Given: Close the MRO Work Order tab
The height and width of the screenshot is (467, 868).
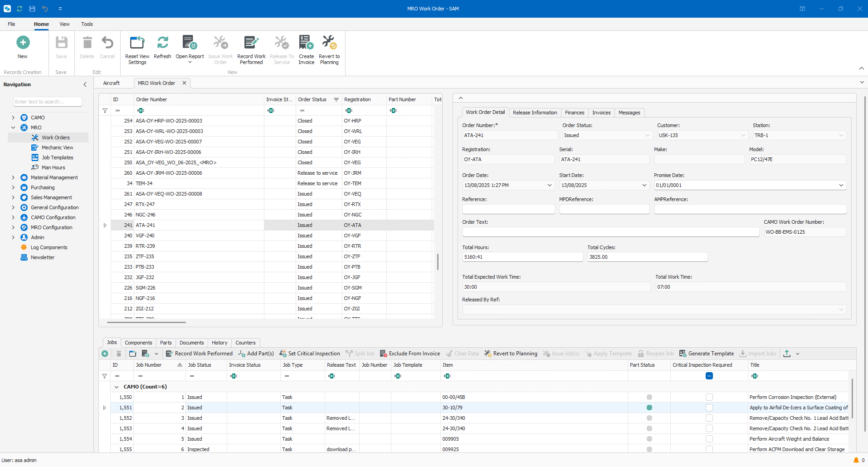Looking at the screenshot, I should (184, 83).
